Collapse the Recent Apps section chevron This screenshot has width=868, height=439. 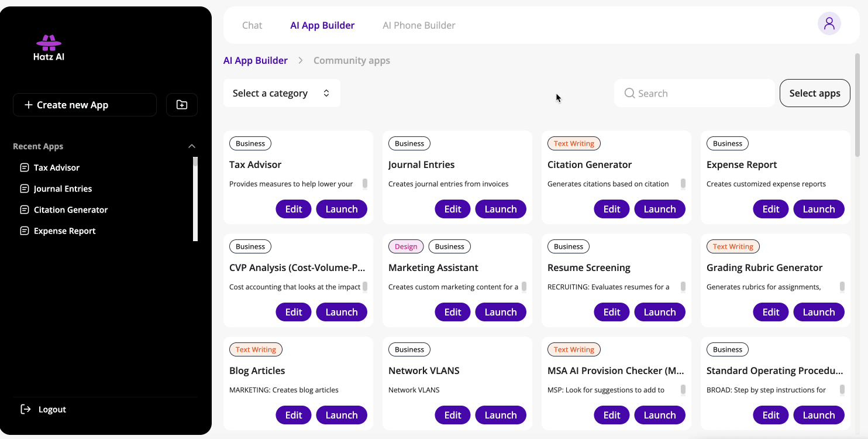pos(191,146)
